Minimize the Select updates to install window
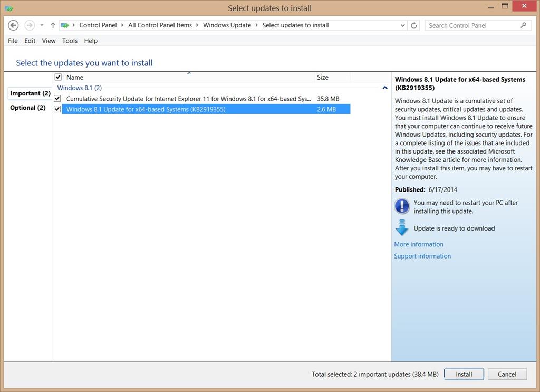Screen dimensions: 540x392 click(491, 6)
